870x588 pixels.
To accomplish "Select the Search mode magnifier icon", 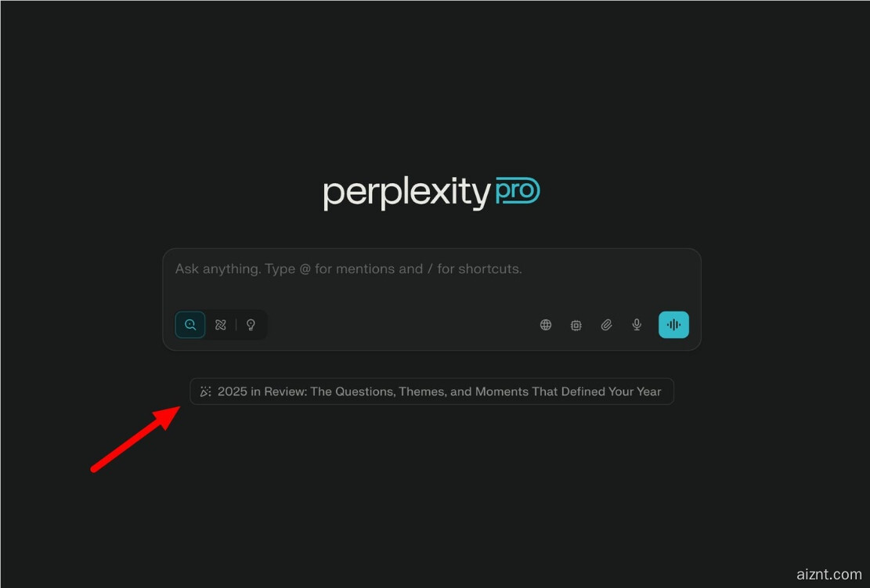I will pyautogui.click(x=190, y=324).
